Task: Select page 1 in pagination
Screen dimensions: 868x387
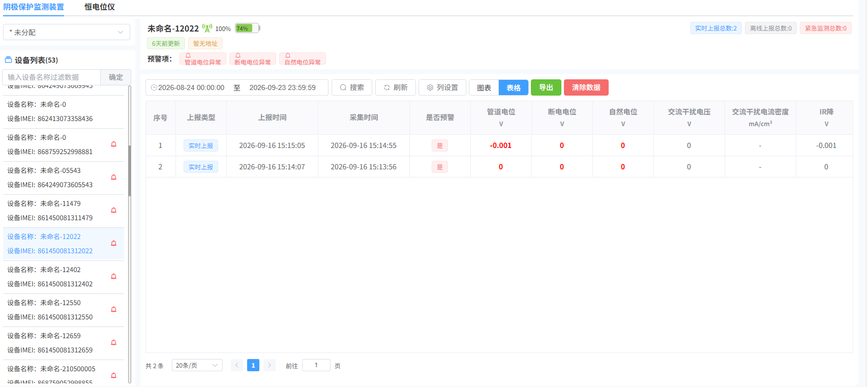Action: tap(253, 365)
